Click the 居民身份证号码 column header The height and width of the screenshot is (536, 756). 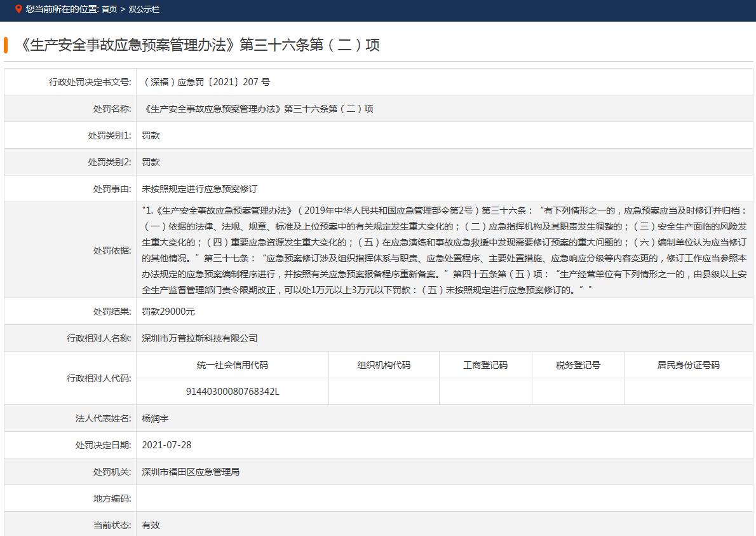688,365
